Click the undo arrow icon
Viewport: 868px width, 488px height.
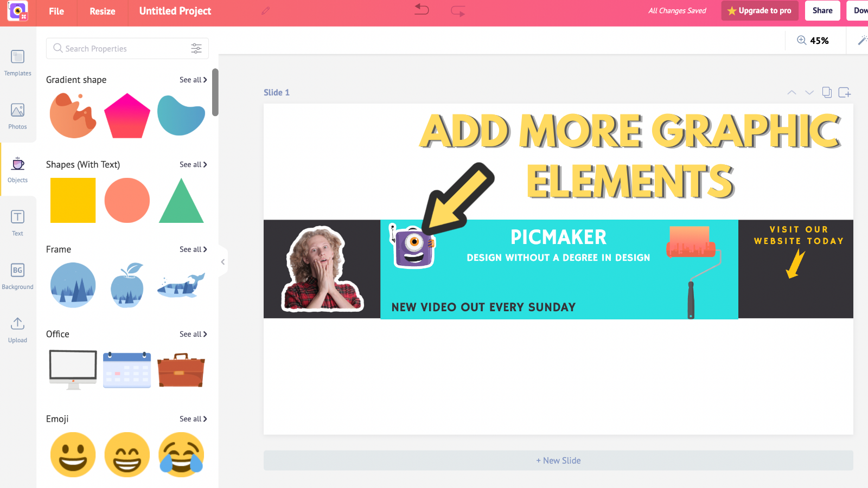pos(422,9)
